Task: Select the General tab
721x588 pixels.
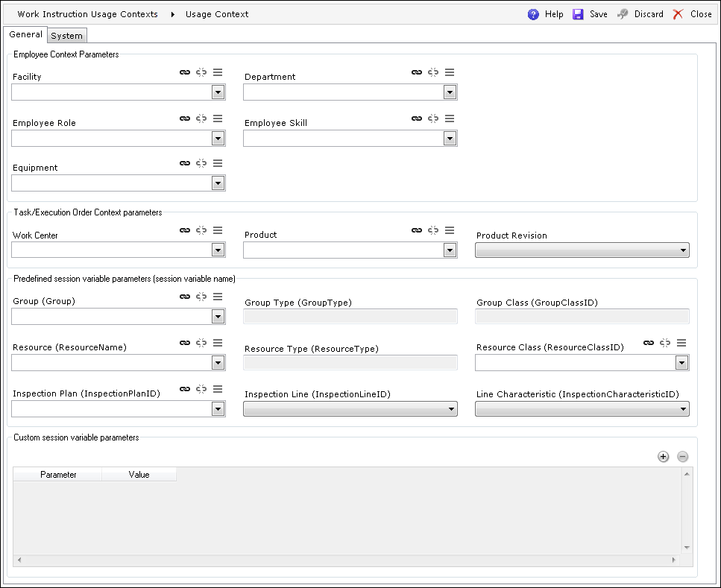Action: point(26,34)
